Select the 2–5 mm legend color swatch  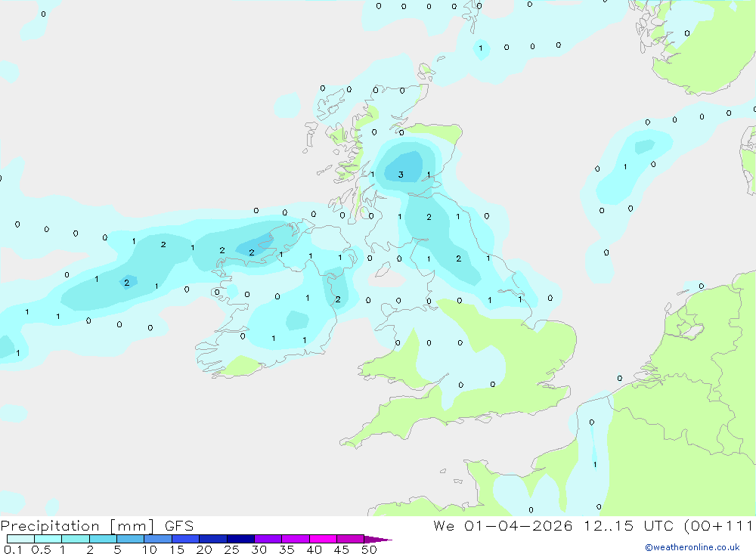(103, 539)
